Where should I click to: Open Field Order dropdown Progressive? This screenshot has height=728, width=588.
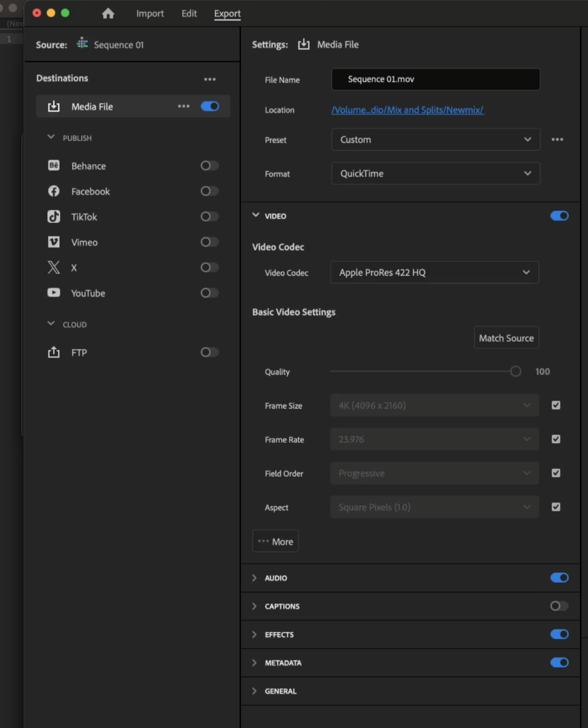coord(435,473)
